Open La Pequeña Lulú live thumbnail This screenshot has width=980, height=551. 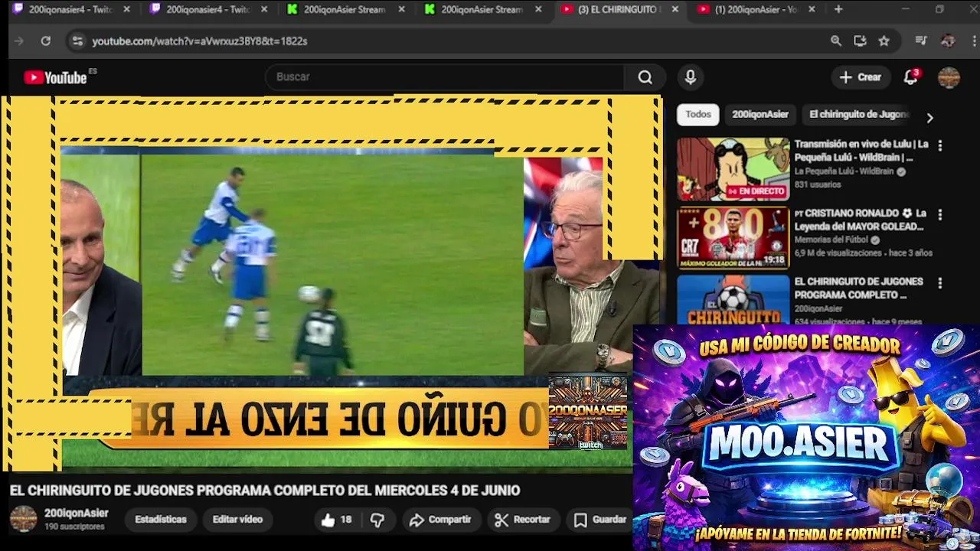tap(733, 169)
